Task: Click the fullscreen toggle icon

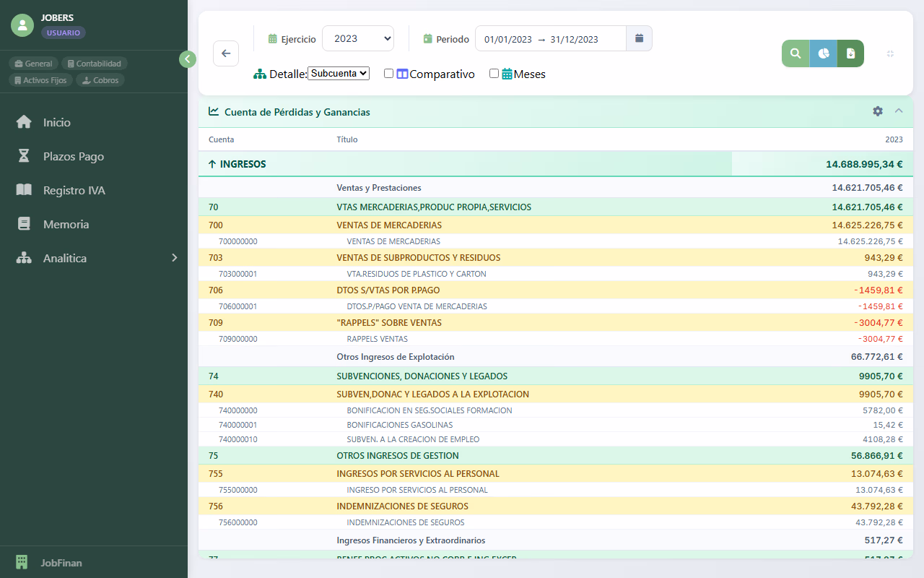Action: (x=890, y=53)
